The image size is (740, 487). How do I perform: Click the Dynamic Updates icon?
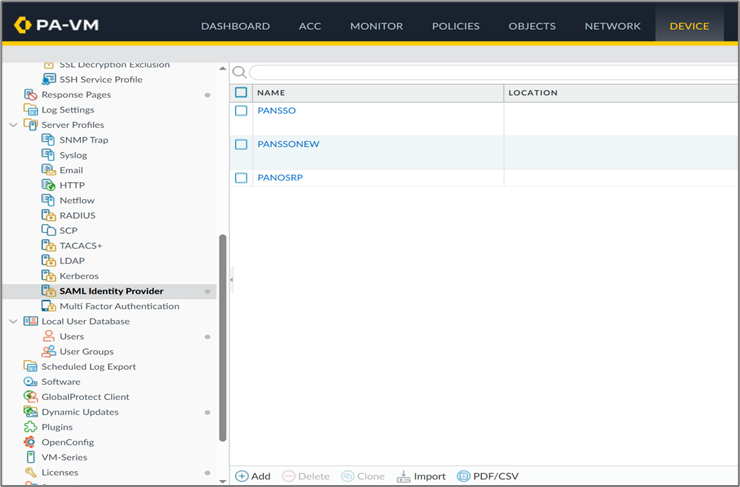30,412
